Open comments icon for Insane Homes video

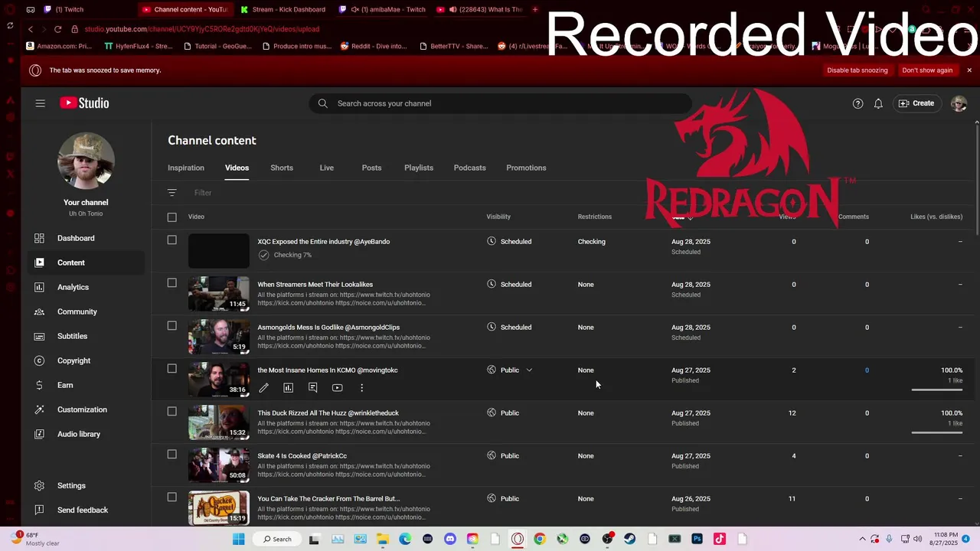[312, 388]
